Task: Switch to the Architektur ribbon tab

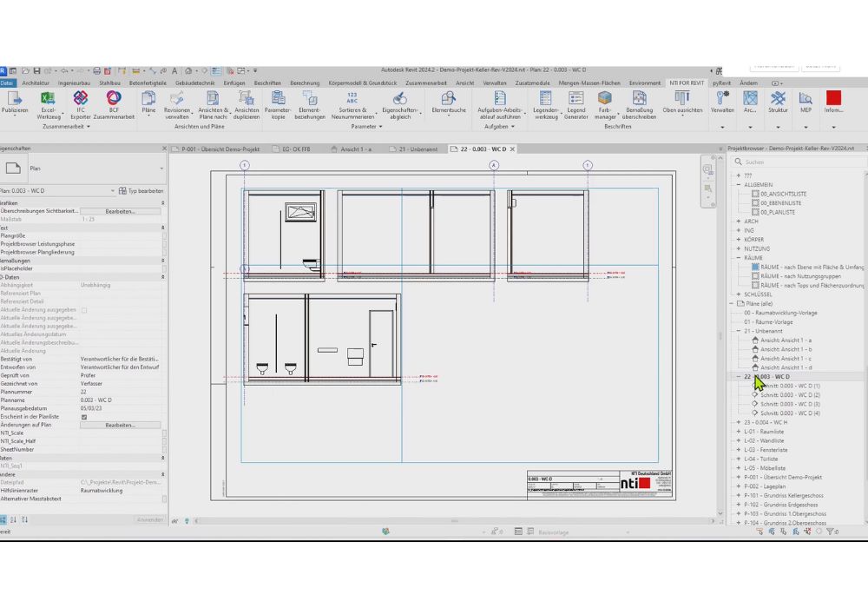Action: (36, 83)
